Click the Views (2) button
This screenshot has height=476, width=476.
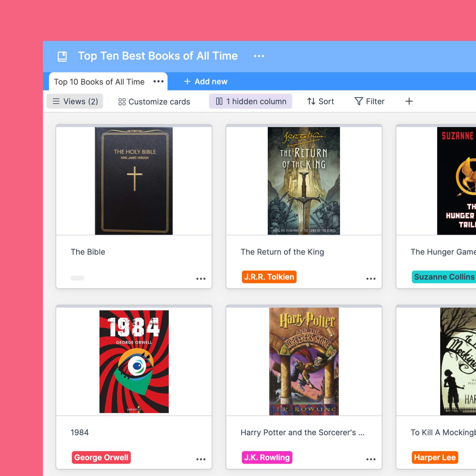click(75, 101)
